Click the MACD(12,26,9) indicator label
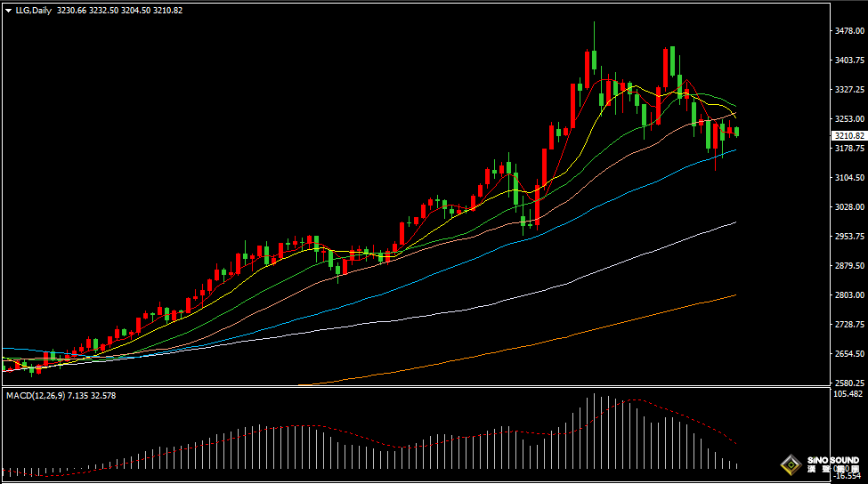 36,394
